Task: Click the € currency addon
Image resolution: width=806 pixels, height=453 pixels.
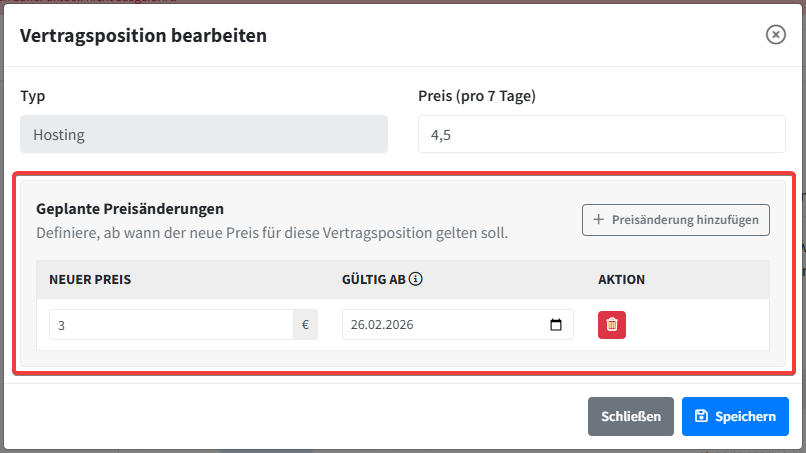Action: pos(305,325)
